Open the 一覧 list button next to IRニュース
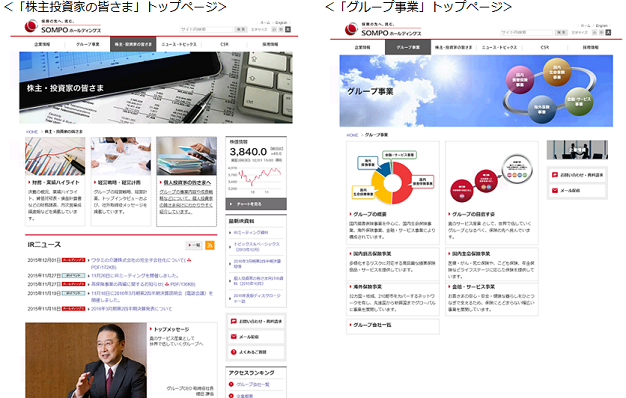The image size is (626, 398). click(194, 245)
